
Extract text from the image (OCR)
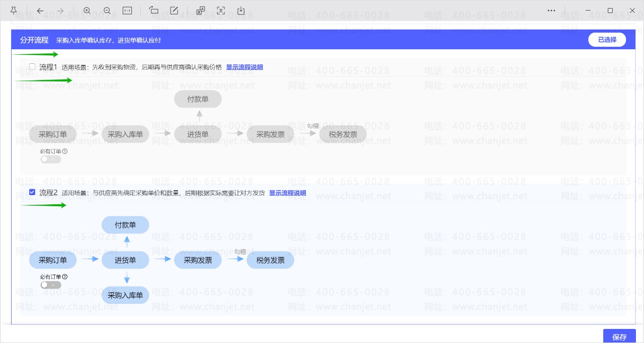pos(221,11)
